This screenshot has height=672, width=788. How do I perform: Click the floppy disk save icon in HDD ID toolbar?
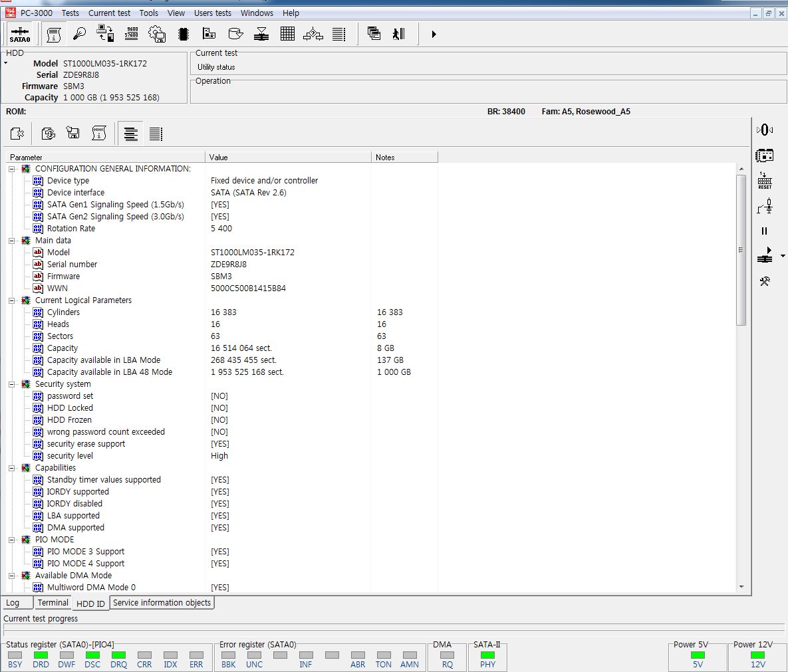pyautogui.click(x=73, y=134)
